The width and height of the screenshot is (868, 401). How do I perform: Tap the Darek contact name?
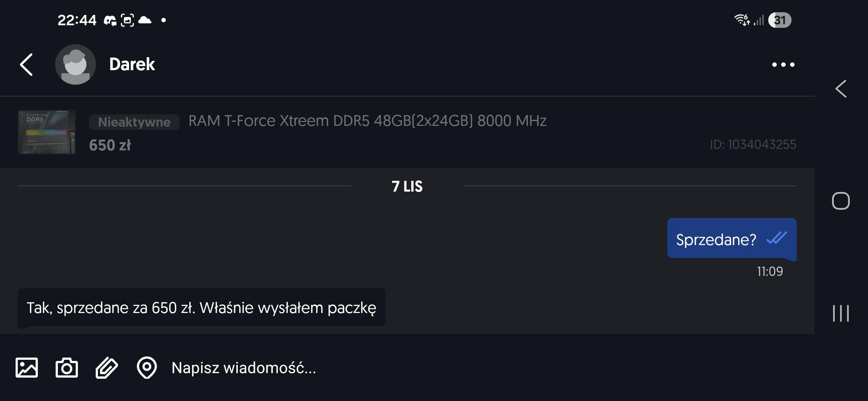click(x=132, y=65)
